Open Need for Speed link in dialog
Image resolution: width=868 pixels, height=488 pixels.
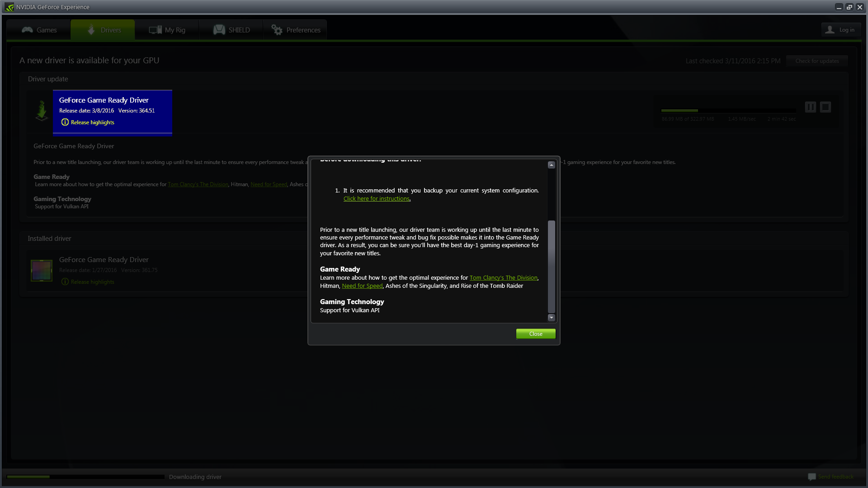362,286
